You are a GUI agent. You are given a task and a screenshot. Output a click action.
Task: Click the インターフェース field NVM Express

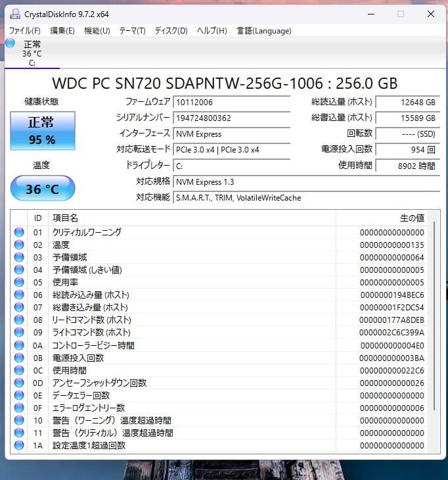[x=231, y=134]
